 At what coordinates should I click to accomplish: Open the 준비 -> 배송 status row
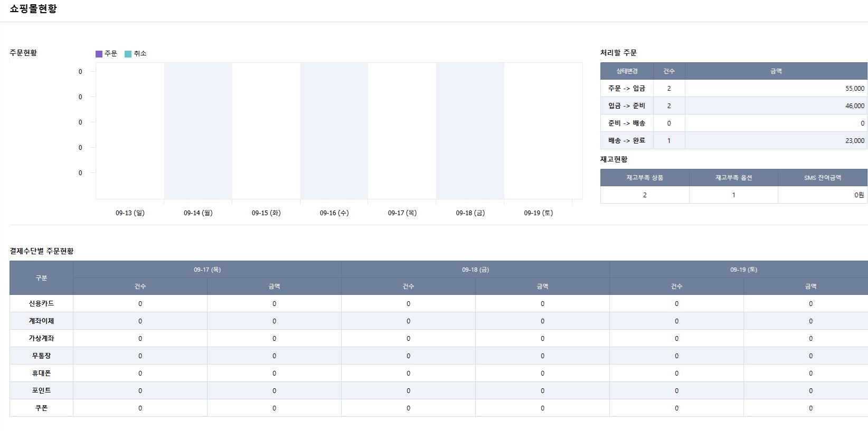pos(734,123)
